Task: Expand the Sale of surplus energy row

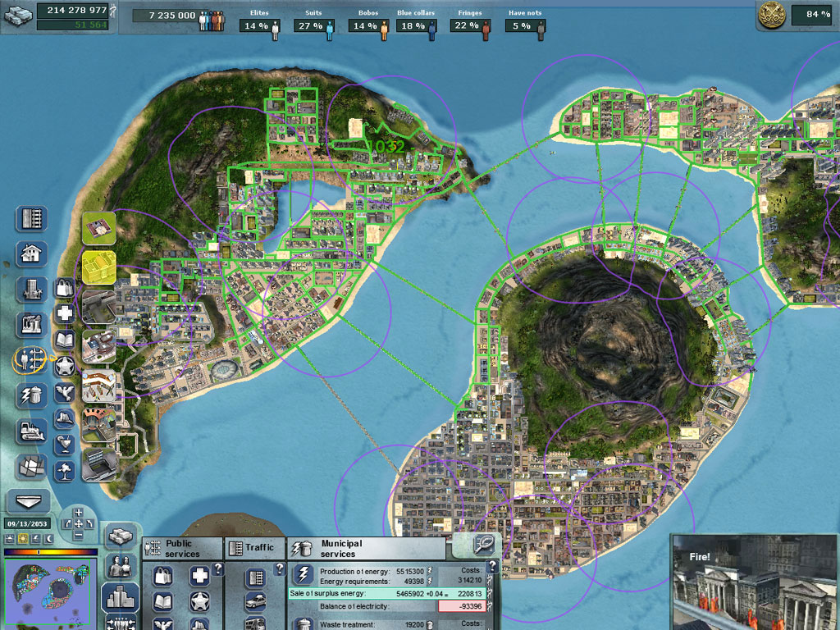Action: pos(386,592)
